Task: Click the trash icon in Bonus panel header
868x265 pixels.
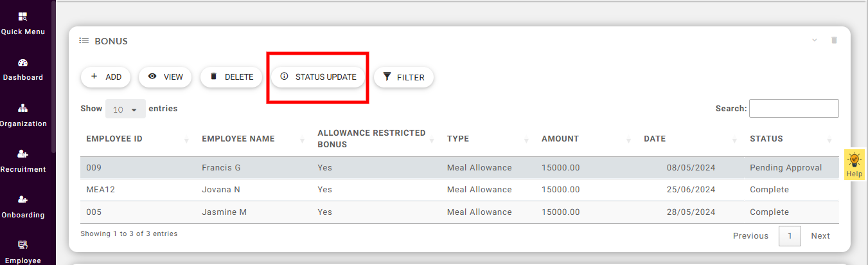Action: 834,40
